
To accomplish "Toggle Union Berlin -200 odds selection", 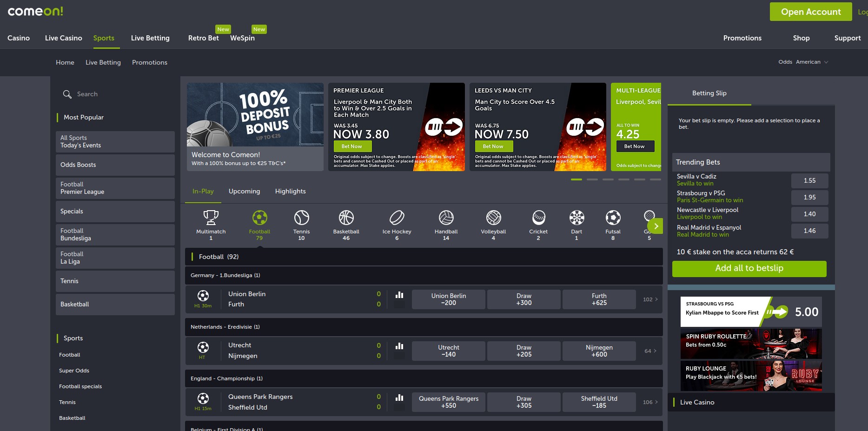I will [x=448, y=299].
